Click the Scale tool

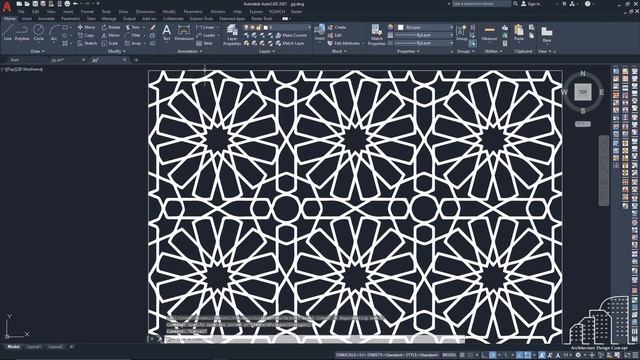pyautogui.click(x=110, y=43)
